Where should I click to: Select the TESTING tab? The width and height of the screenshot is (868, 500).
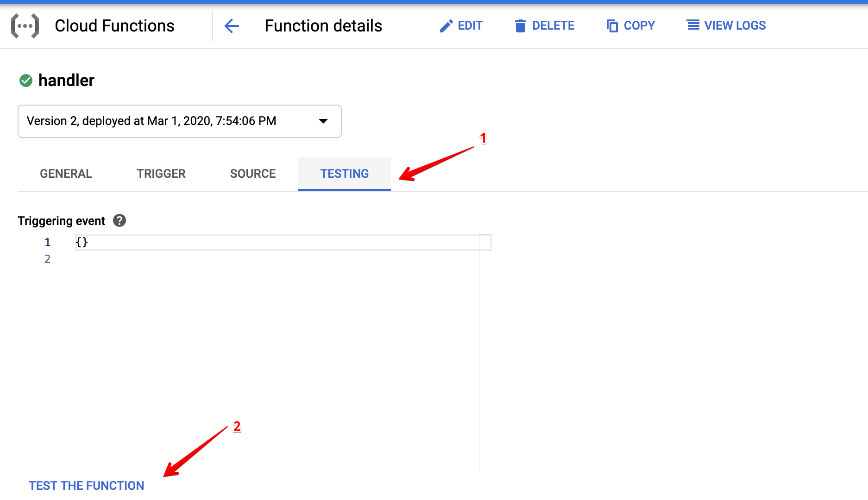pos(344,174)
